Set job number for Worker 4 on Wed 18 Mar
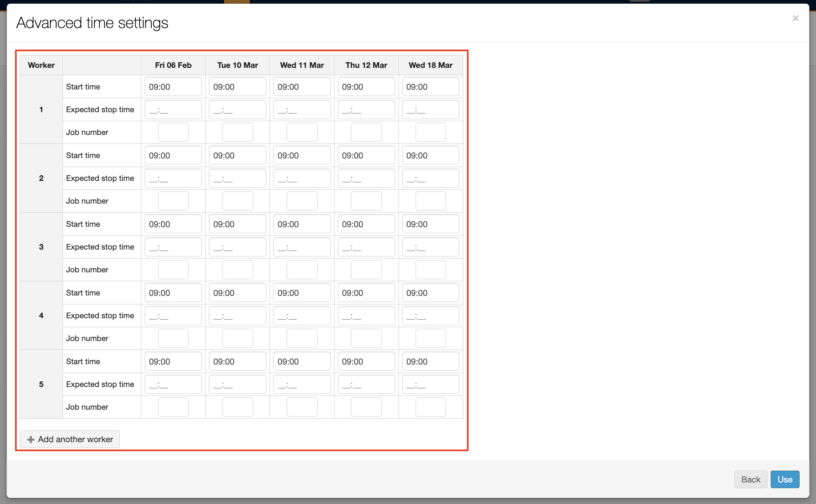The image size is (816, 504). tap(430, 338)
